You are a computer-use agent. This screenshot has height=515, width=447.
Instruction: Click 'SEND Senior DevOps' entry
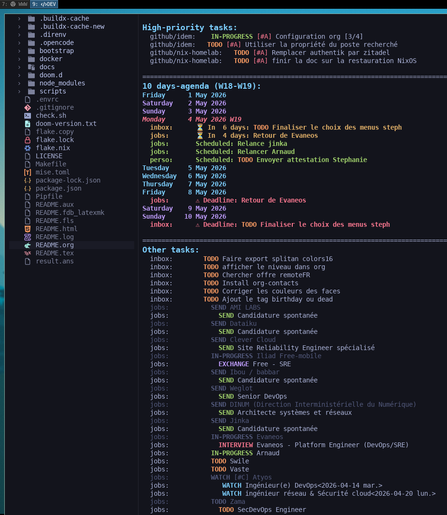(x=253, y=396)
